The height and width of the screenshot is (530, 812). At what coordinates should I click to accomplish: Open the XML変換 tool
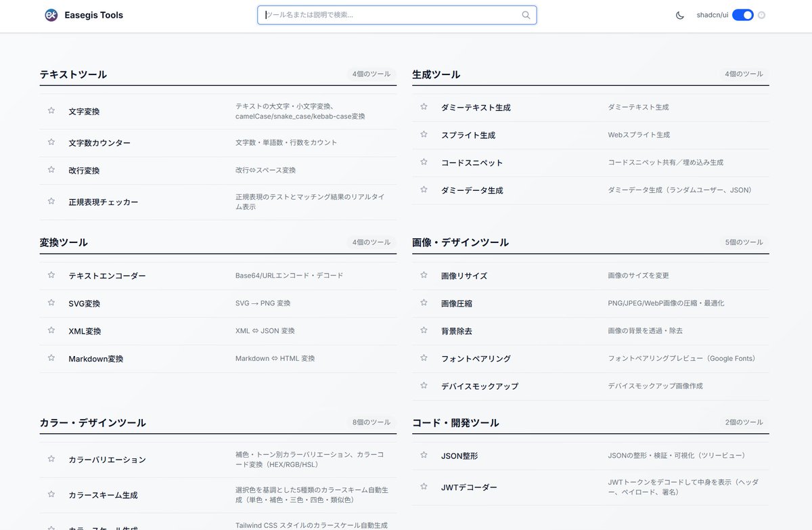point(85,331)
